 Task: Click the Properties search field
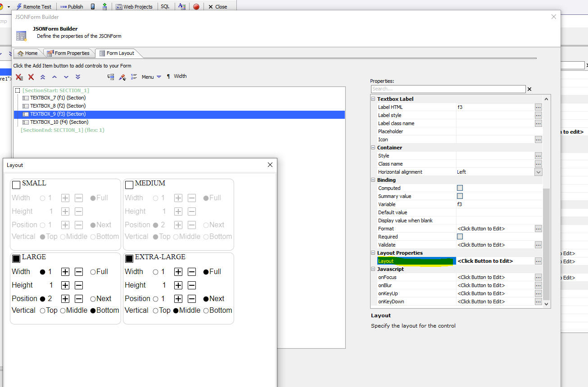click(448, 89)
